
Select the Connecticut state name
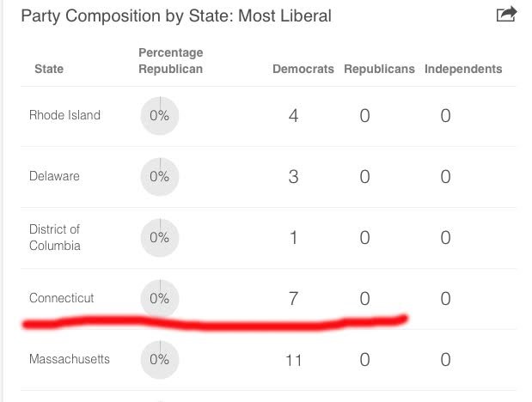(x=62, y=298)
